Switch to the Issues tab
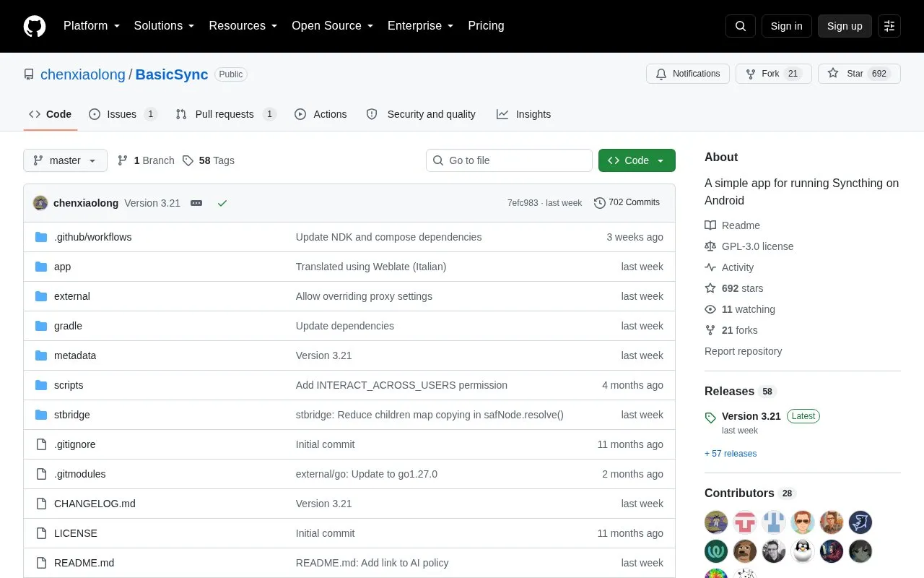 click(x=123, y=114)
